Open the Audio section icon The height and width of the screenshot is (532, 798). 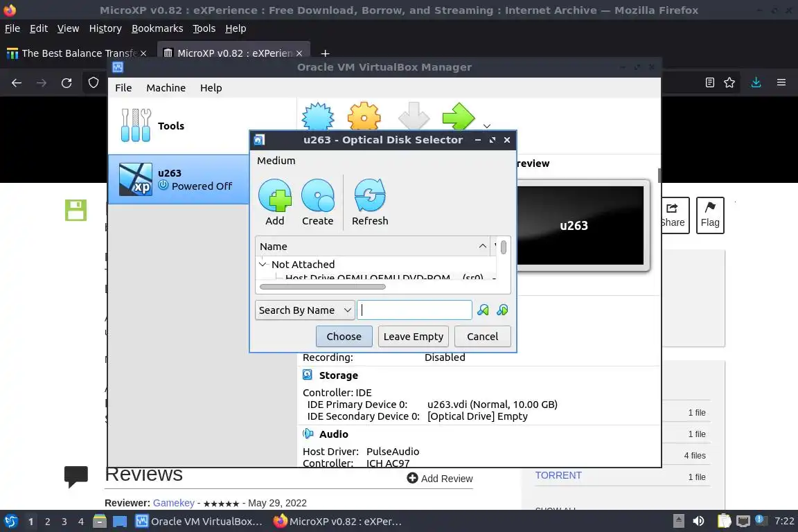308,434
